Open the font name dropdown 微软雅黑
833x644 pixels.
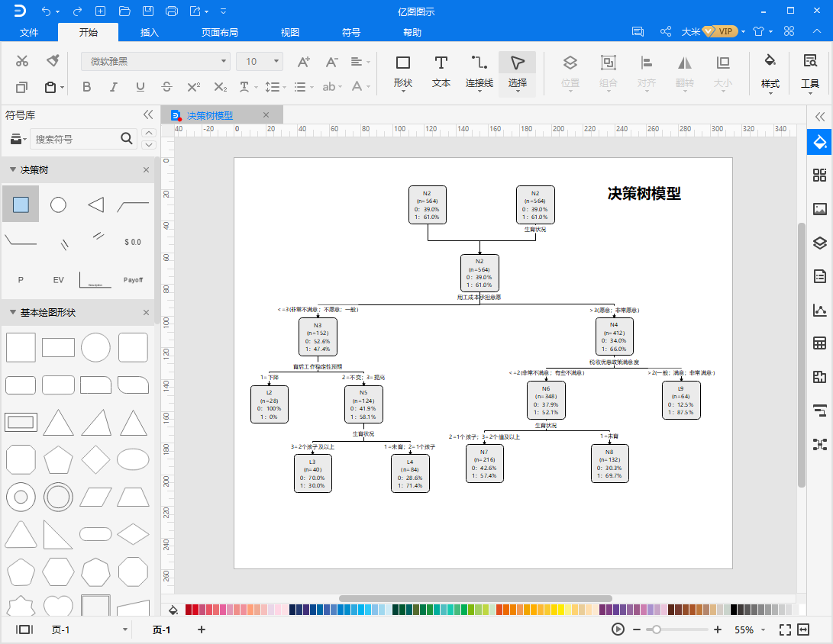156,62
